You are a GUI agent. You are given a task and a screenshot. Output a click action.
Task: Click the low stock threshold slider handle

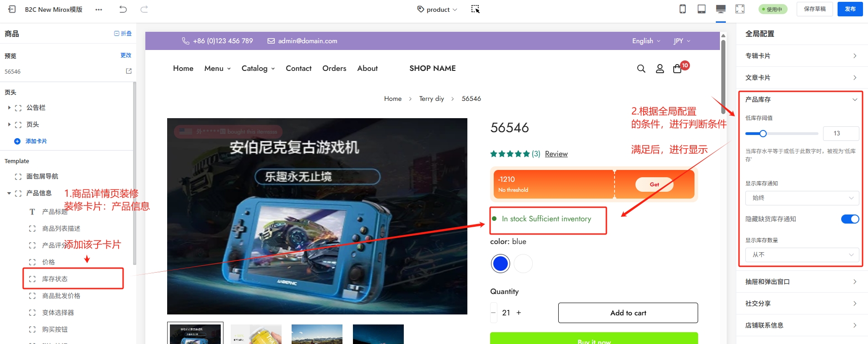pos(763,134)
